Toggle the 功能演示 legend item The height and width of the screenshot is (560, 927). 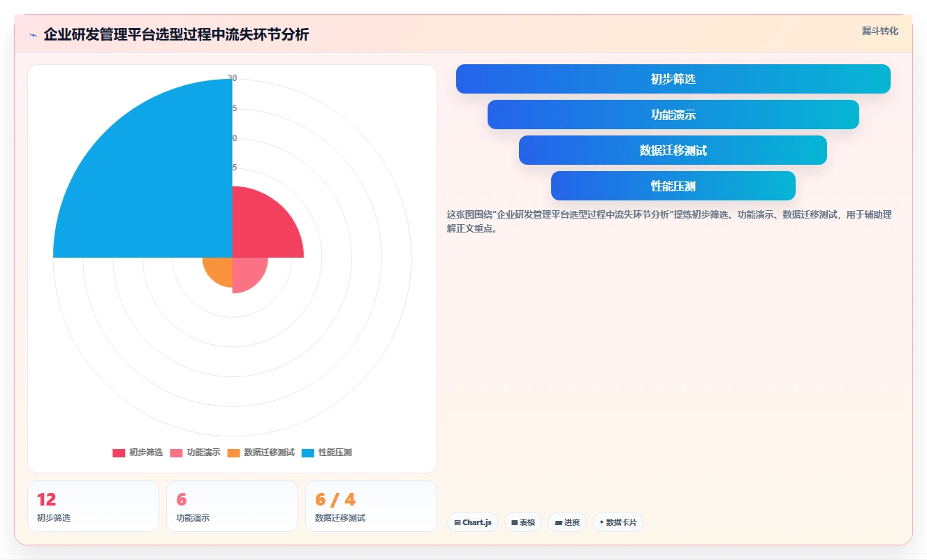pyautogui.click(x=195, y=452)
